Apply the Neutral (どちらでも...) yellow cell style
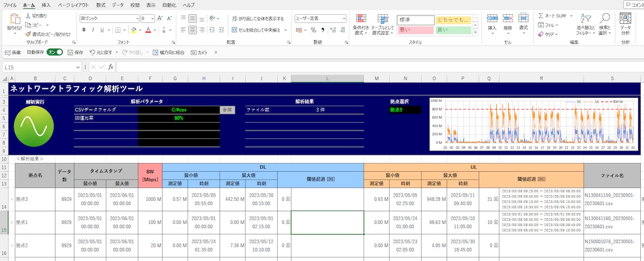This screenshot has height=261, width=644. click(453, 20)
